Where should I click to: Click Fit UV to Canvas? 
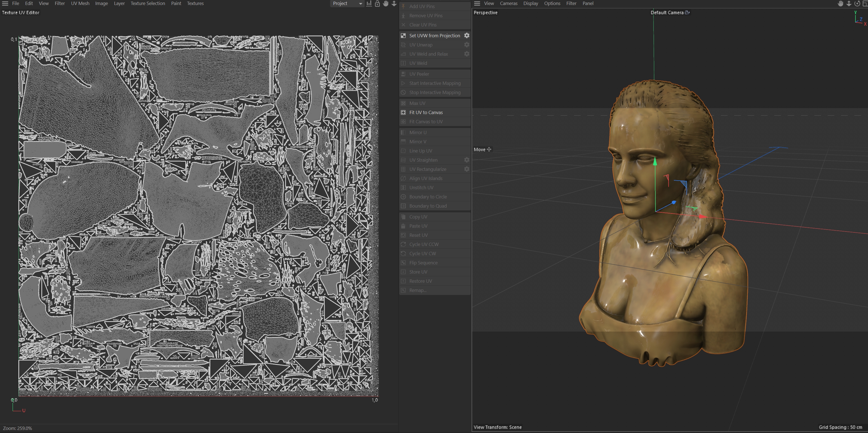(426, 112)
